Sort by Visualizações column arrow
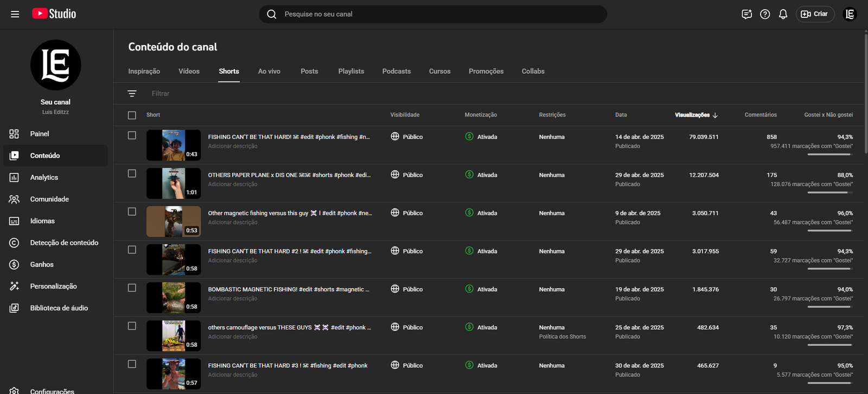The width and height of the screenshot is (868, 394). coord(715,115)
